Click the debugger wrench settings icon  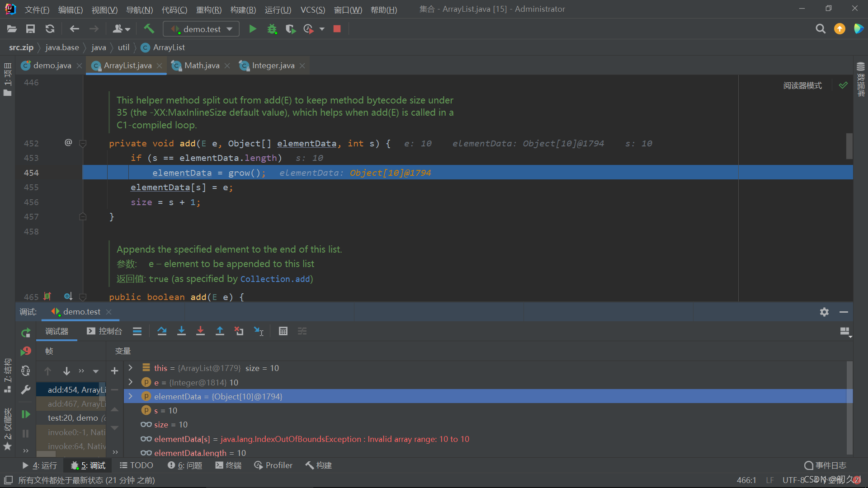[26, 389]
